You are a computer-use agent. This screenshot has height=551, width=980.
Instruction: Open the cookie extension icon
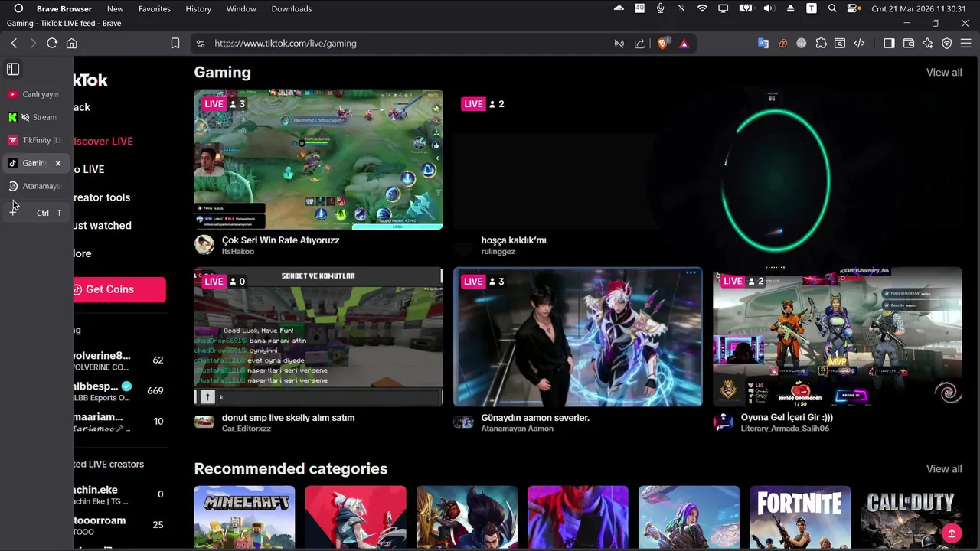[782, 44]
